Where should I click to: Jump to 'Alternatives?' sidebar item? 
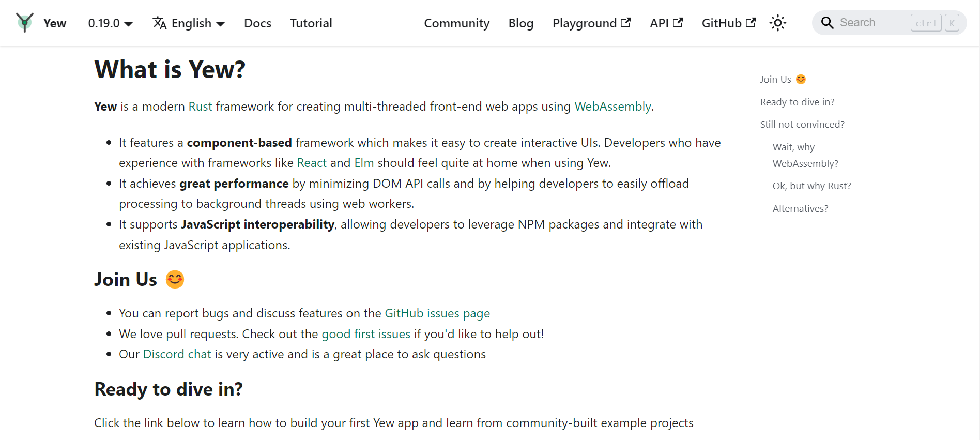click(800, 208)
